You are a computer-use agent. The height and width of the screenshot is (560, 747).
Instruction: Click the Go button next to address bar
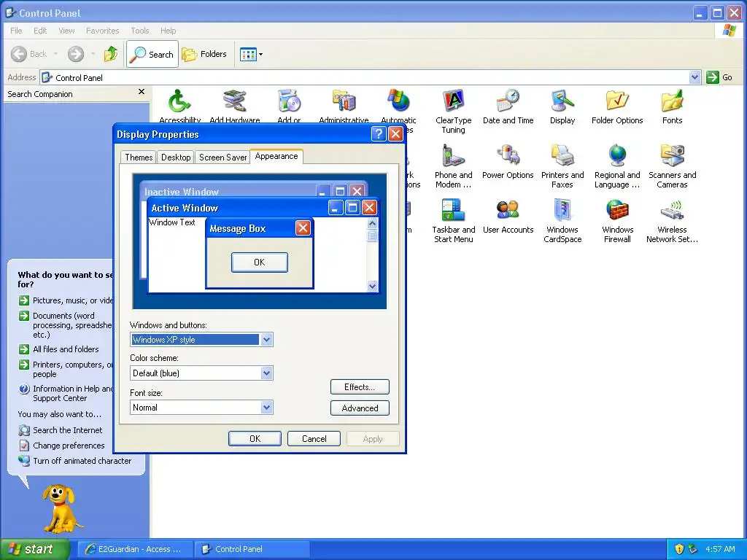coord(719,77)
